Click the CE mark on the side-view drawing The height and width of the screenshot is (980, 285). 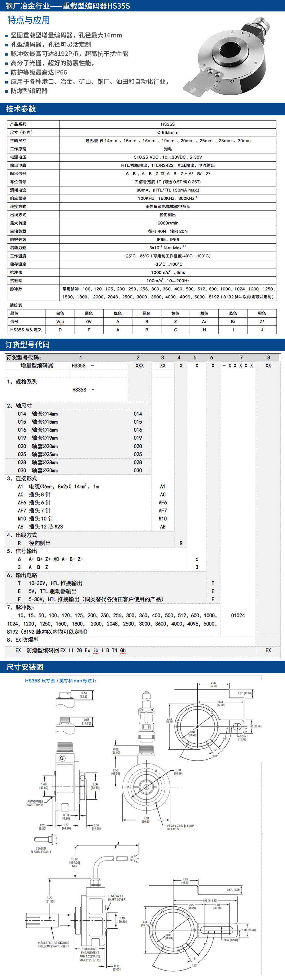(x=62, y=758)
